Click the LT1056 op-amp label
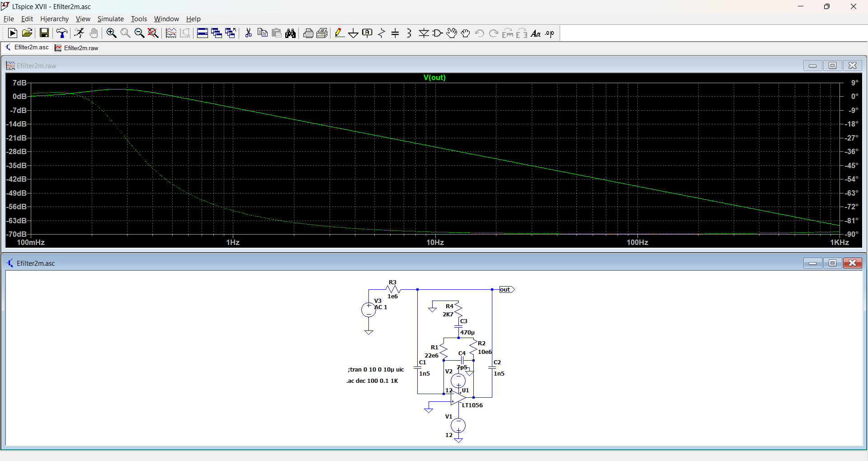The image size is (868, 461). click(472, 405)
